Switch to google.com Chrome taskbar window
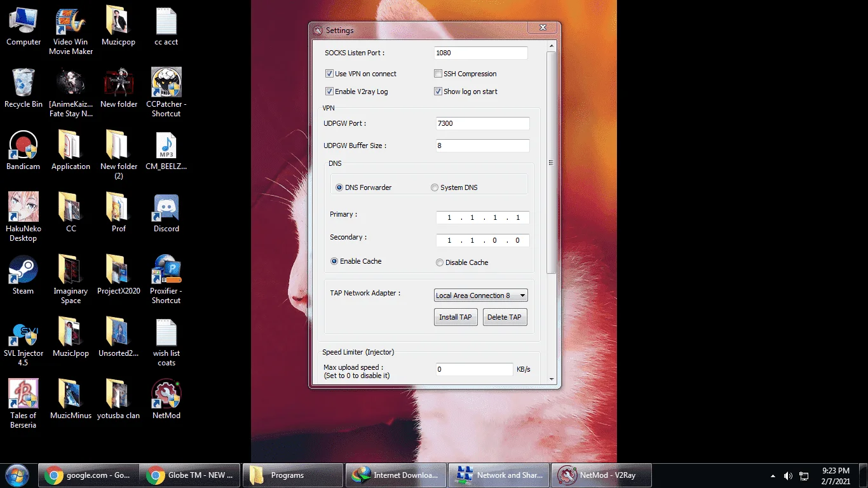The image size is (868, 488). click(89, 475)
